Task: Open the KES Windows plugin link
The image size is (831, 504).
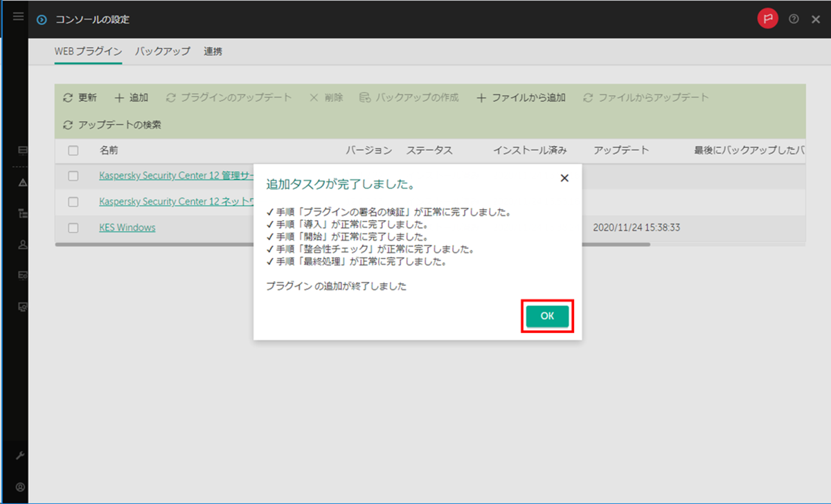Action: point(127,227)
